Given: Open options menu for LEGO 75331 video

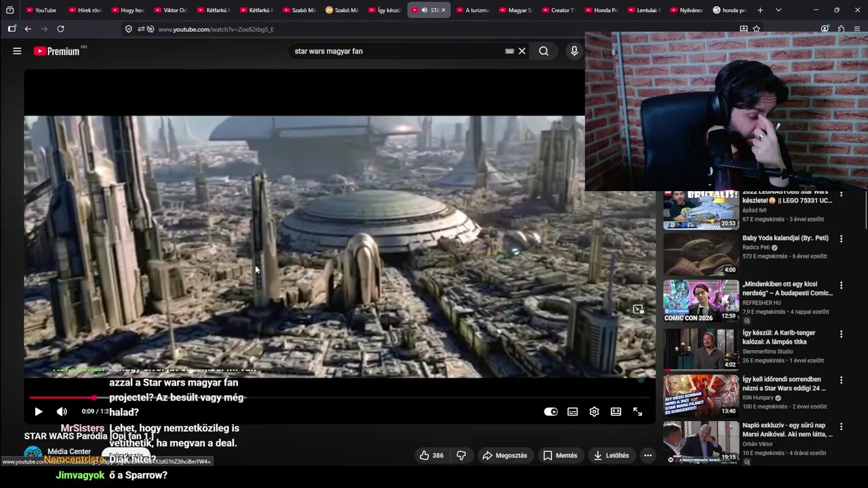Looking at the screenshot, I should click(841, 195).
